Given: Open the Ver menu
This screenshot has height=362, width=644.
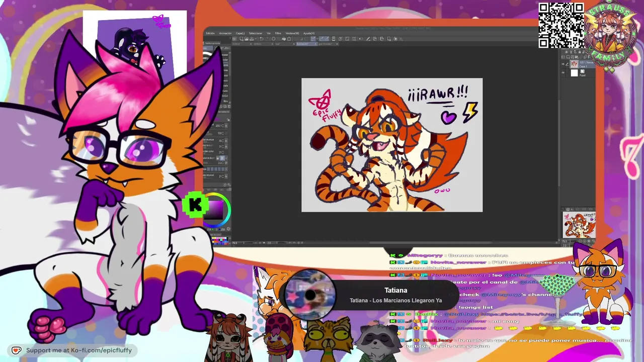Looking at the screenshot, I should 269,33.
